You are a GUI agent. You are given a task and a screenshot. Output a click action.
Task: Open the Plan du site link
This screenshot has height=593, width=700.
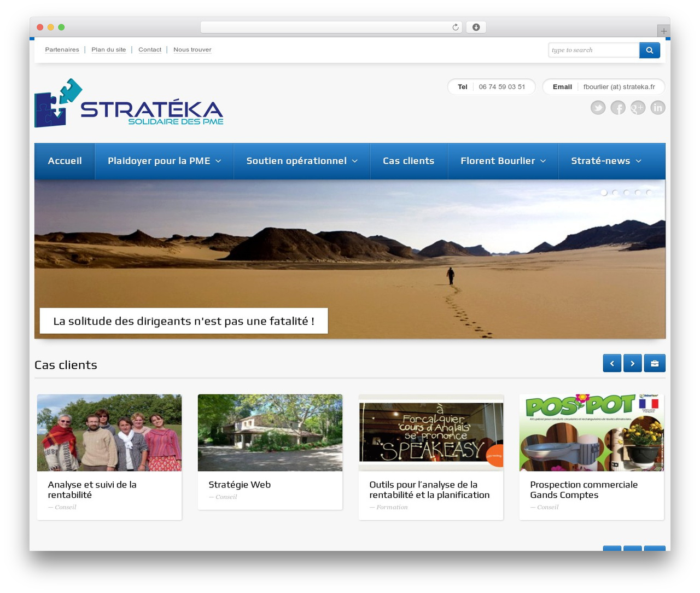(109, 50)
